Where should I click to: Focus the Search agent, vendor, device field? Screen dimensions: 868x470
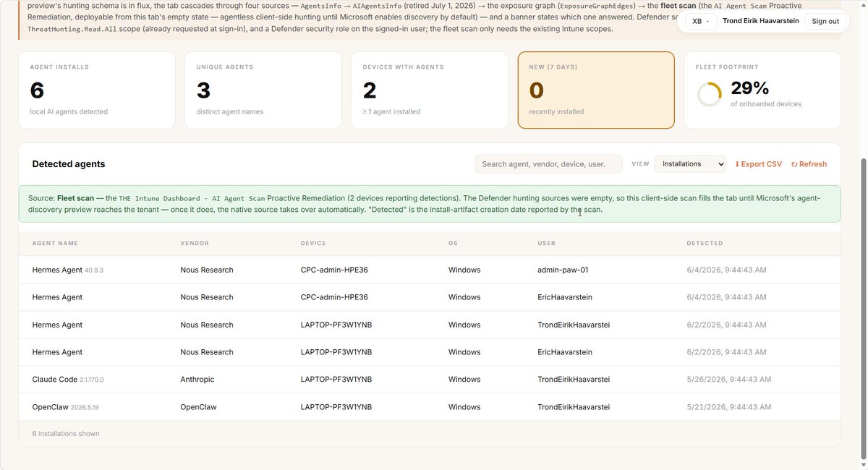[x=548, y=164]
